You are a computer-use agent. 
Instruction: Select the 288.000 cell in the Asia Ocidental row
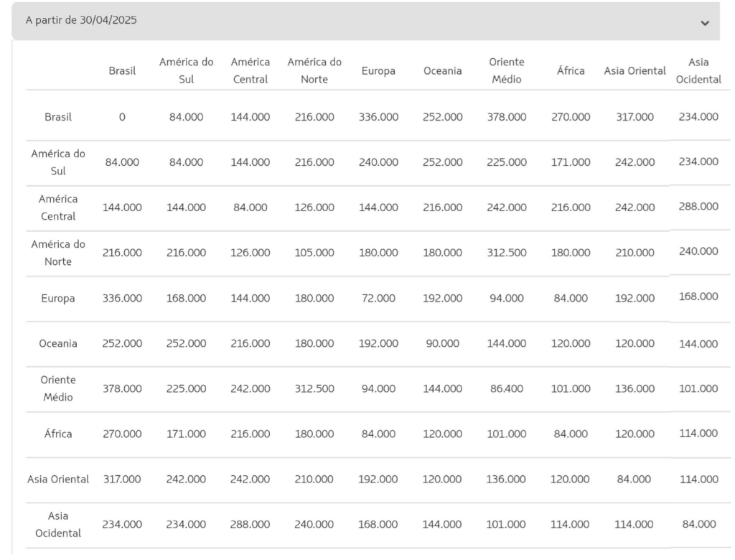coord(250,524)
